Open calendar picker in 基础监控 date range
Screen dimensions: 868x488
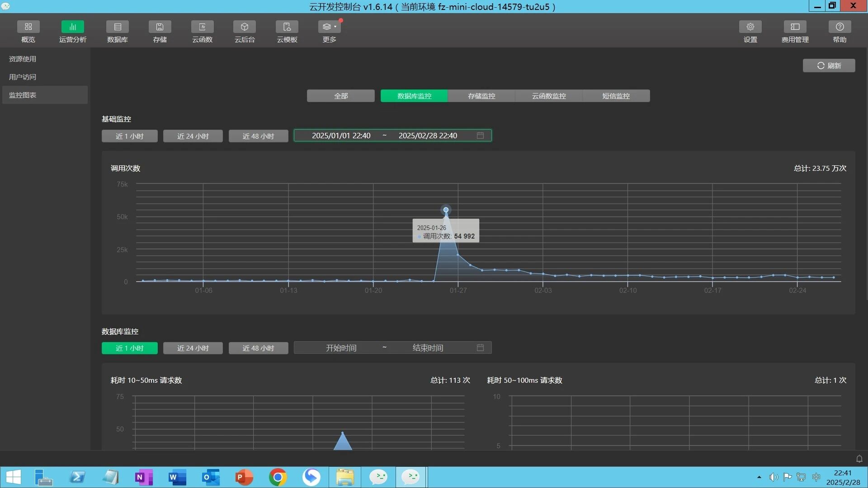tap(480, 136)
